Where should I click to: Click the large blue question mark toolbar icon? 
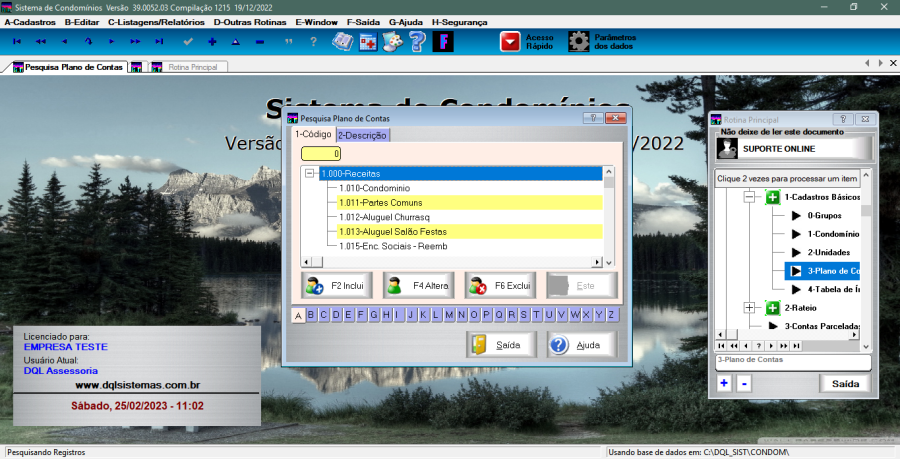pos(417,41)
